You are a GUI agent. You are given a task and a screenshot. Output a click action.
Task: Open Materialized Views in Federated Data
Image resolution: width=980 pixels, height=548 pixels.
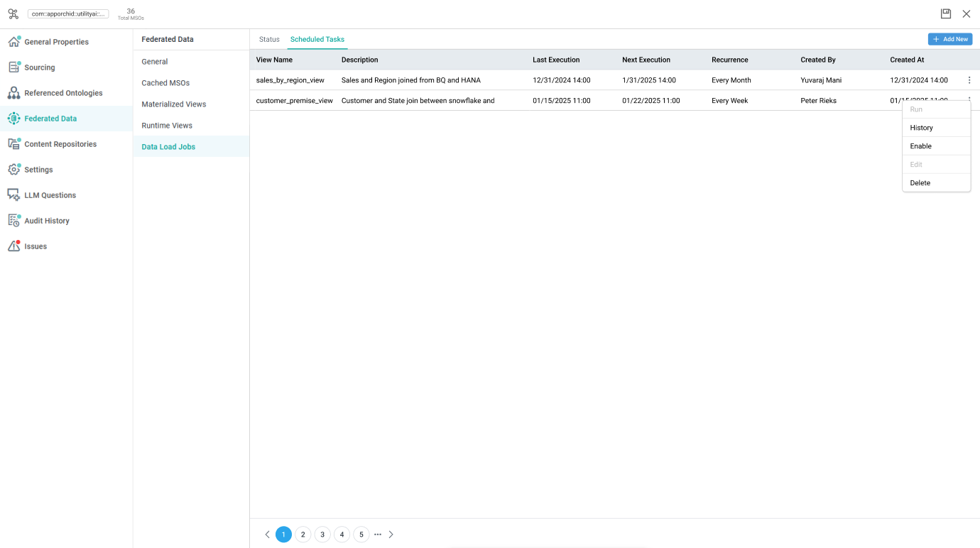coord(174,104)
